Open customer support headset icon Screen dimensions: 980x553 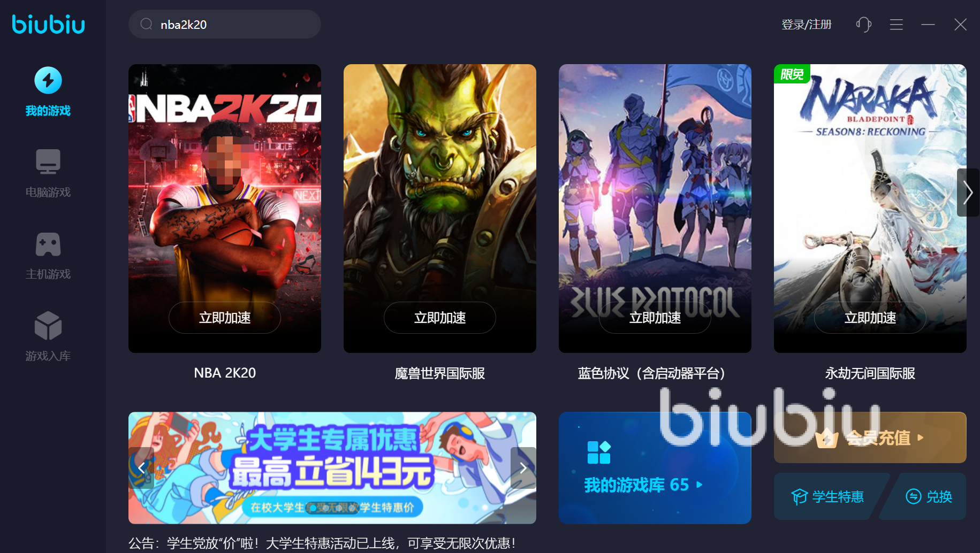[863, 25]
